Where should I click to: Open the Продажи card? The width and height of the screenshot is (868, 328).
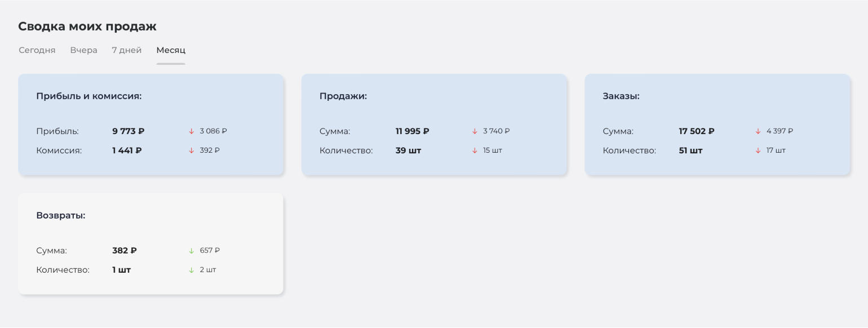tap(434, 125)
